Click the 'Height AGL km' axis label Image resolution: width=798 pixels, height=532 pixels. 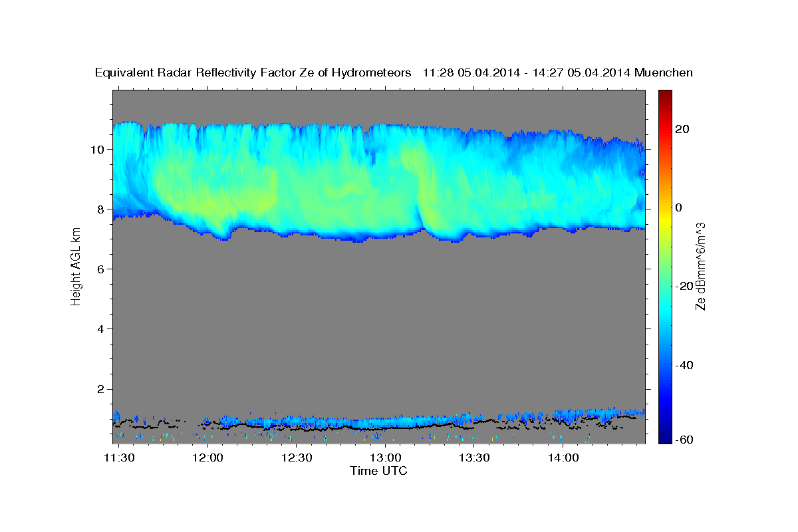pyautogui.click(x=76, y=267)
